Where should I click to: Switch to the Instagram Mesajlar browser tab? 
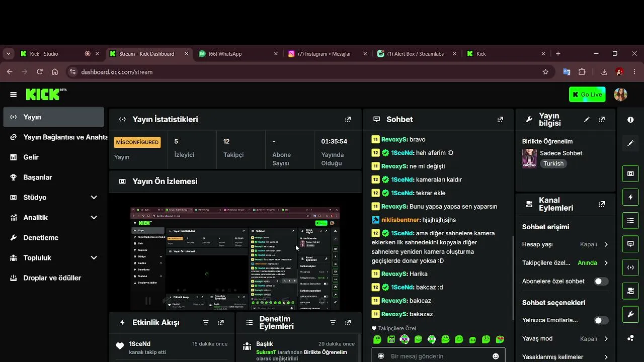(x=327, y=54)
